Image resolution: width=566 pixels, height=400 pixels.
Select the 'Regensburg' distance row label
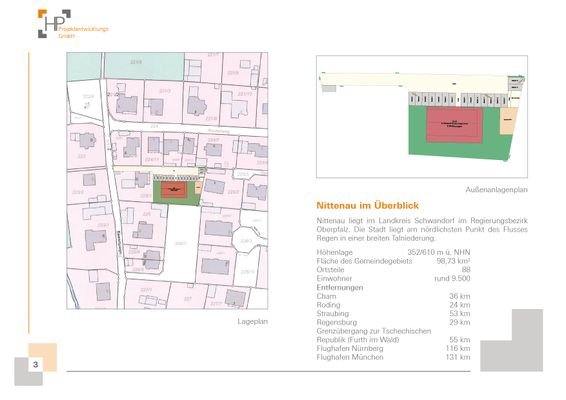click(337, 322)
